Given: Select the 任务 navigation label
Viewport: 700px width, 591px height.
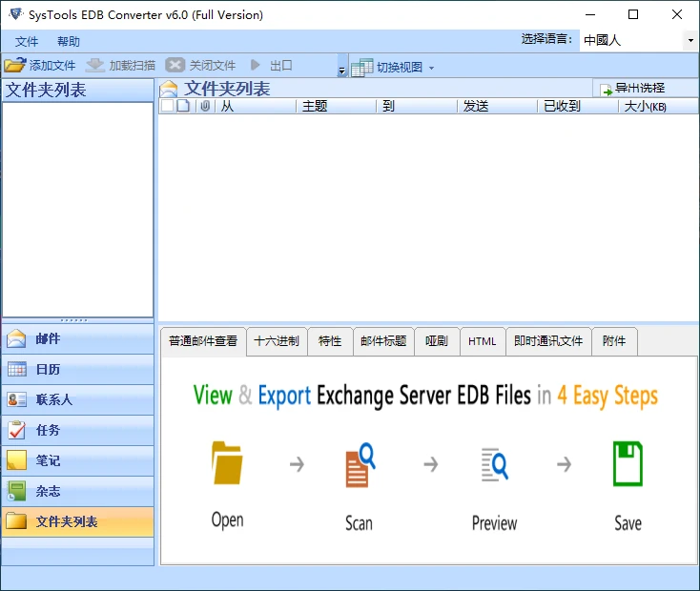Looking at the screenshot, I should pyautogui.click(x=49, y=430).
